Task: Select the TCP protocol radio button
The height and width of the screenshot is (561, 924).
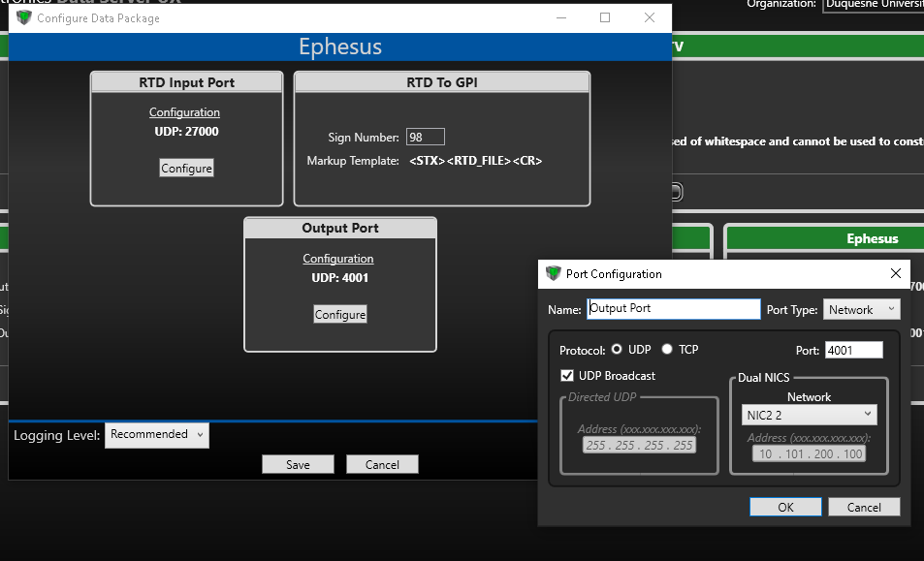Action: coord(666,350)
